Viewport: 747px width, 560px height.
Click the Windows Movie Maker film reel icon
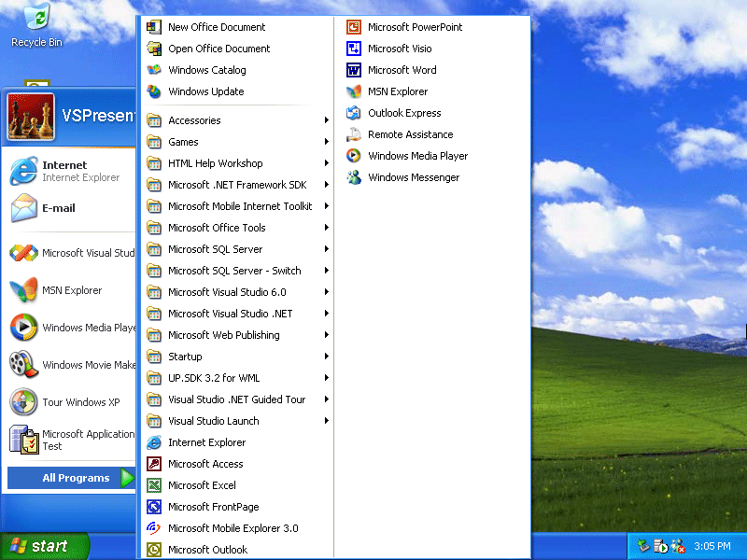coord(23,365)
